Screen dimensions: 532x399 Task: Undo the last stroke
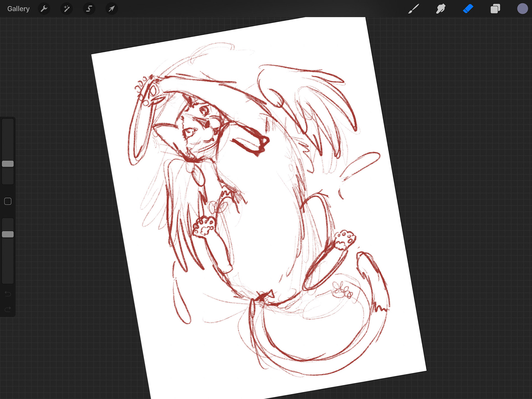coord(8,294)
